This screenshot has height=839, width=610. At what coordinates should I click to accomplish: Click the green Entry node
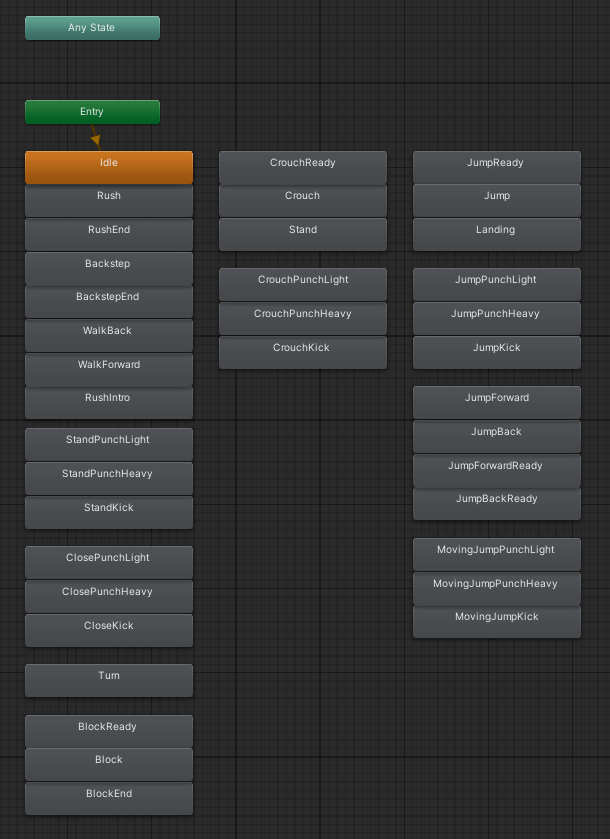92,112
